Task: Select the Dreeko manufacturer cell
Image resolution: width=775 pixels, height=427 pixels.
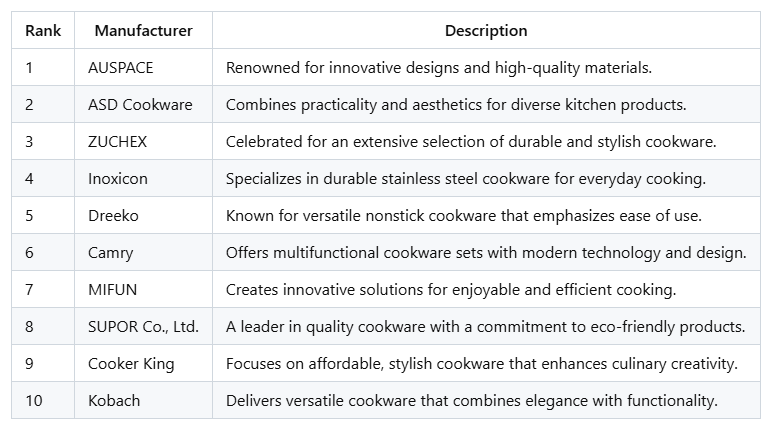Action: tap(114, 216)
